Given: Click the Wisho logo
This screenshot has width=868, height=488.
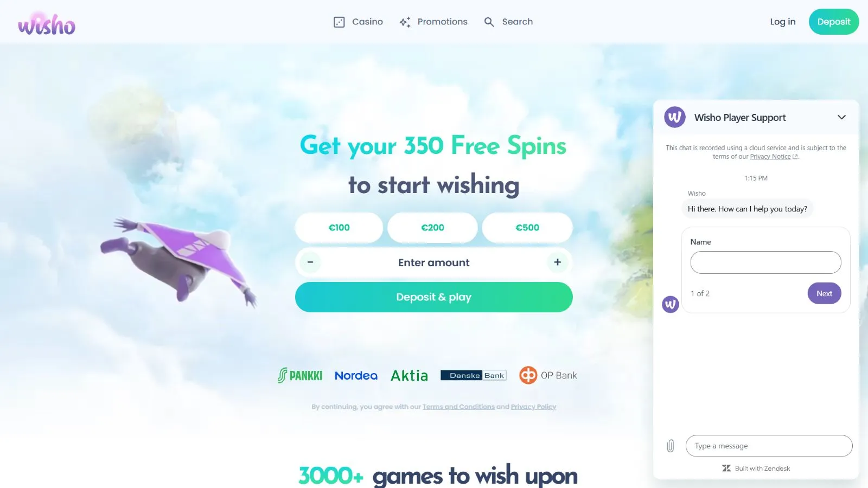Looking at the screenshot, I should [x=47, y=24].
